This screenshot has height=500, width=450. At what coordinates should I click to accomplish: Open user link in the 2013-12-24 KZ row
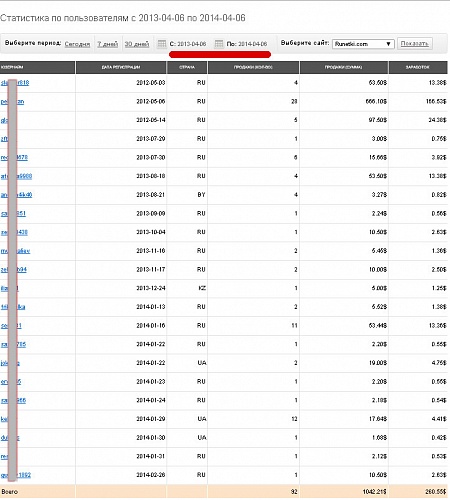click(10, 288)
